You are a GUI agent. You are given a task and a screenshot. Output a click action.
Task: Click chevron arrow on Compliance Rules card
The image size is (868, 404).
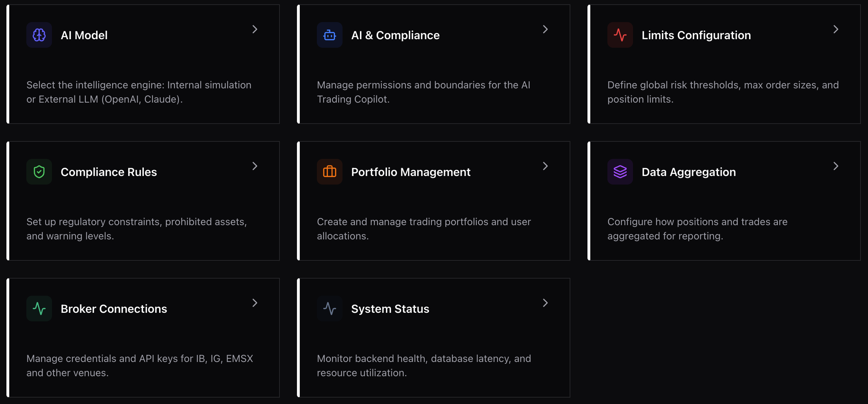(x=255, y=166)
